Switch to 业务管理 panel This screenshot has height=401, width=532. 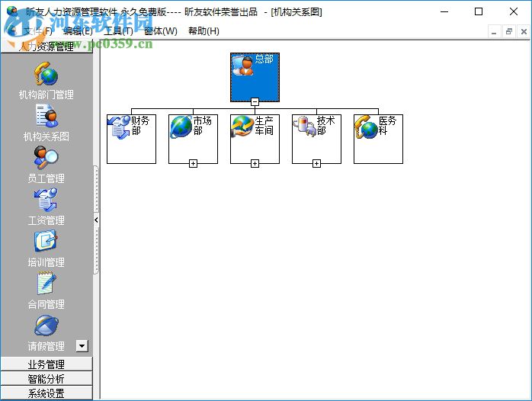tap(46, 364)
